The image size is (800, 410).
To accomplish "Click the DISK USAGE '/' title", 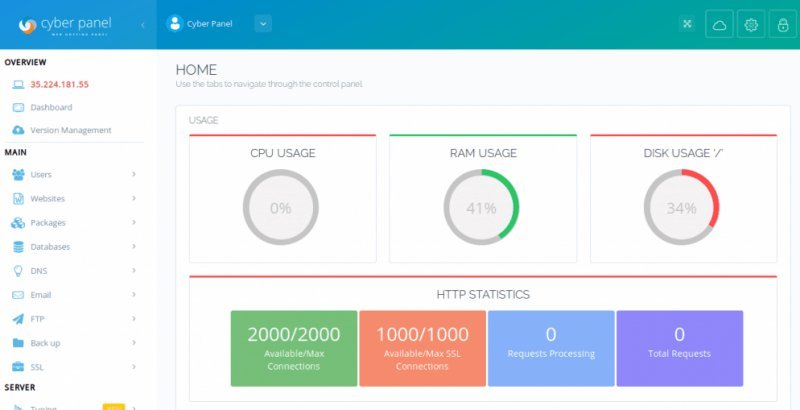I will click(684, 153).
